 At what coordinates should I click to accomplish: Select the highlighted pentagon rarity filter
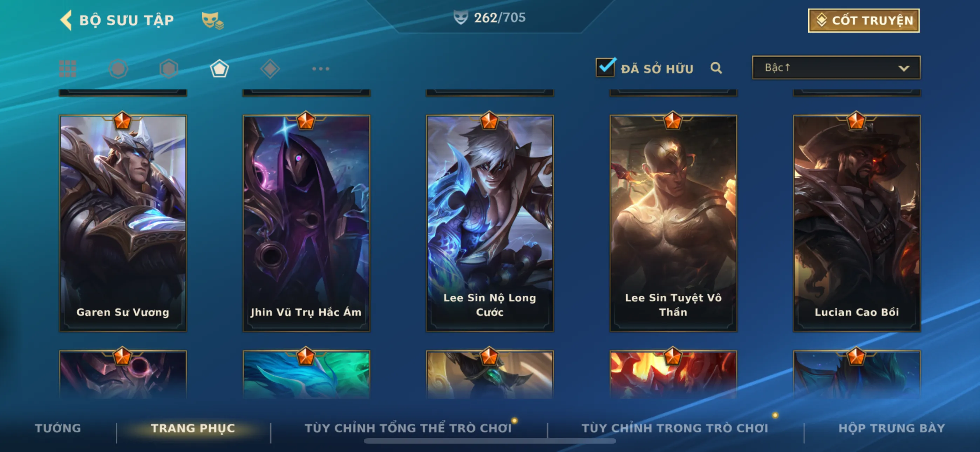click(219, 69)
